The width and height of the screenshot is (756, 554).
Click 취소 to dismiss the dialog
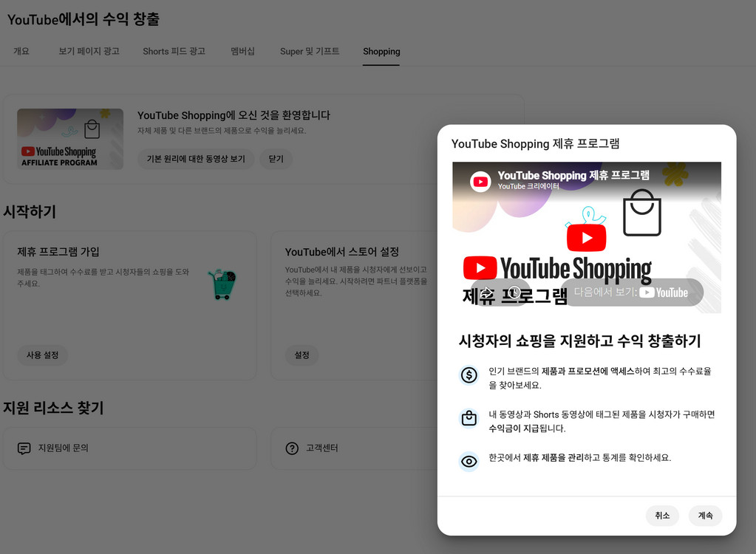(662, 516)
